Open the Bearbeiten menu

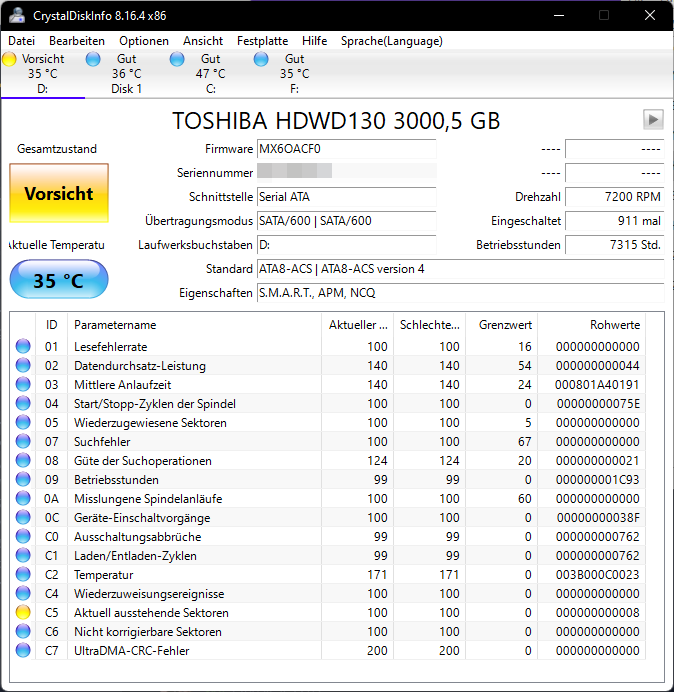coord(77,41)
